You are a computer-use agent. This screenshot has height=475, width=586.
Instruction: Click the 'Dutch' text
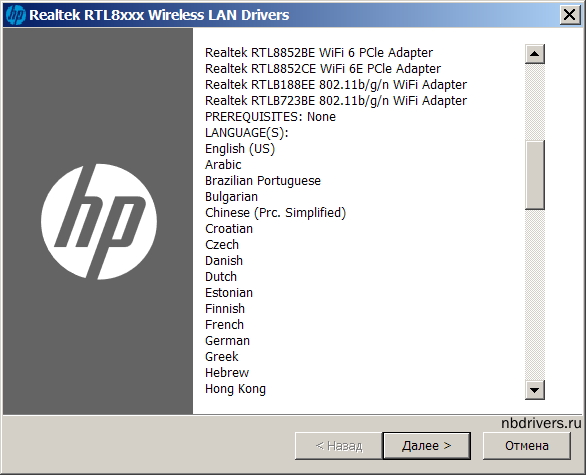coord(221,277)
